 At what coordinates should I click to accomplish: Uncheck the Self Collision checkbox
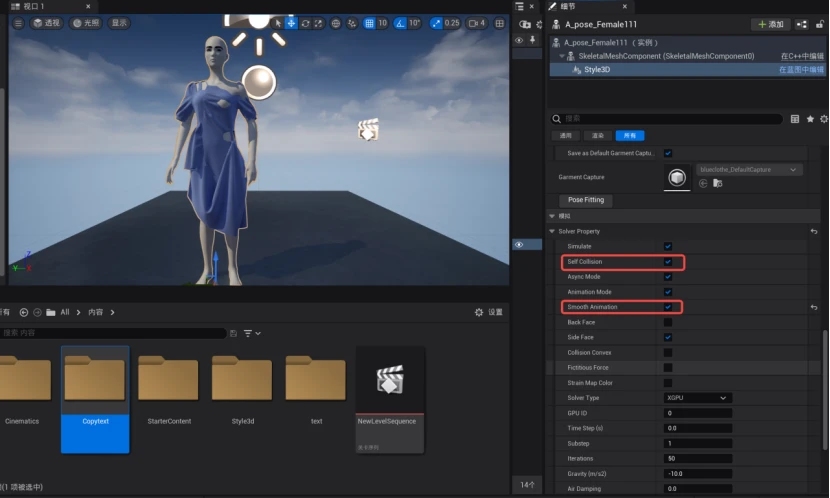(x=667, y=262)
